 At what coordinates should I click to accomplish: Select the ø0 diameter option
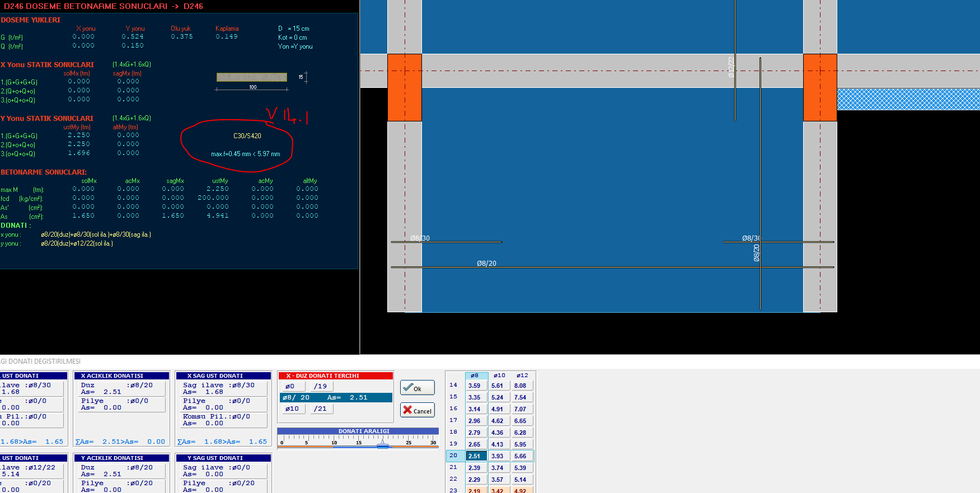(x=292, y=386)
